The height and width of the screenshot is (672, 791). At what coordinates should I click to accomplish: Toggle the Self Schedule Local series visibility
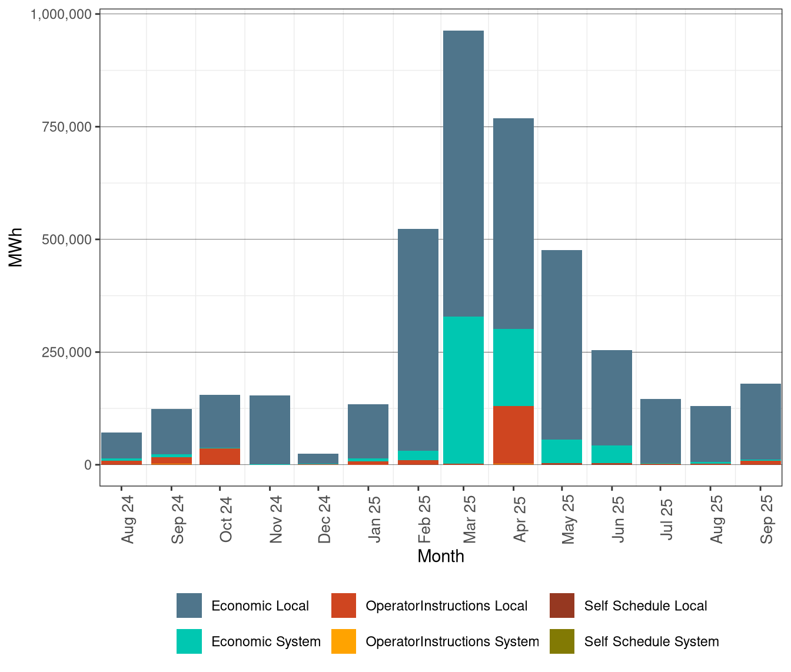point(646,606)
